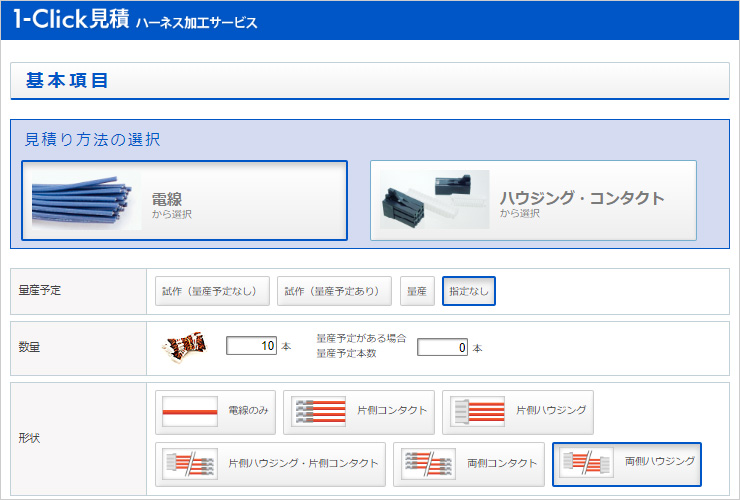
Task: Select the 指定なし option
Action: click(x=469, y=292)
